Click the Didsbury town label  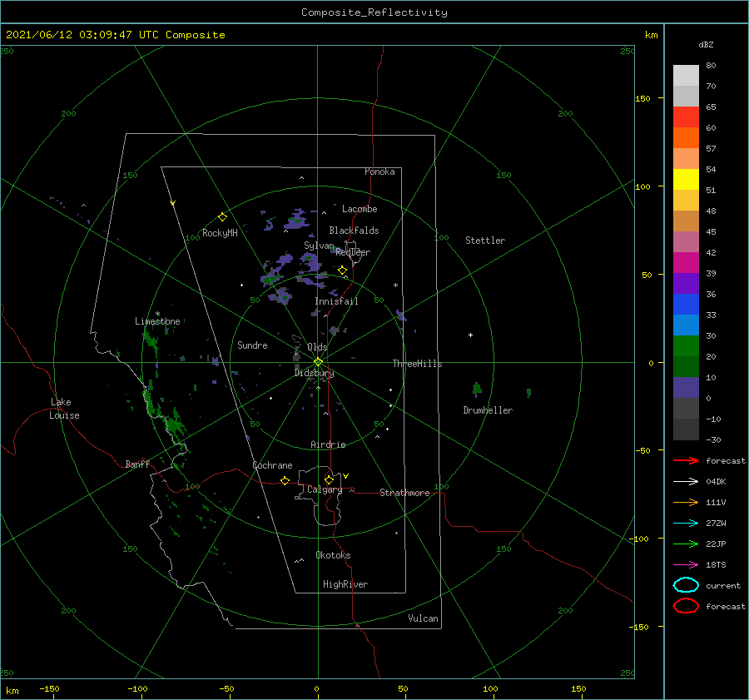pos(314,373)
